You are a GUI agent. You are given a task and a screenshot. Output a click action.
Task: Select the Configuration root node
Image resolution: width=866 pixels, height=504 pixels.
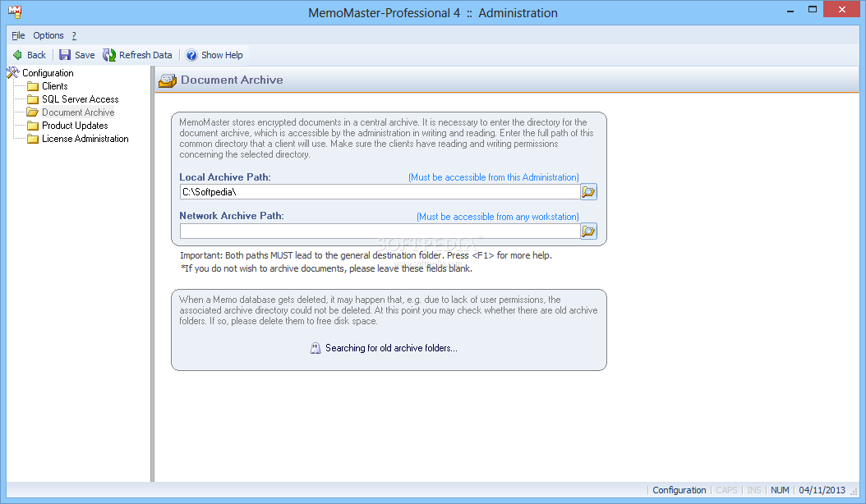click(x=48, y=73)
